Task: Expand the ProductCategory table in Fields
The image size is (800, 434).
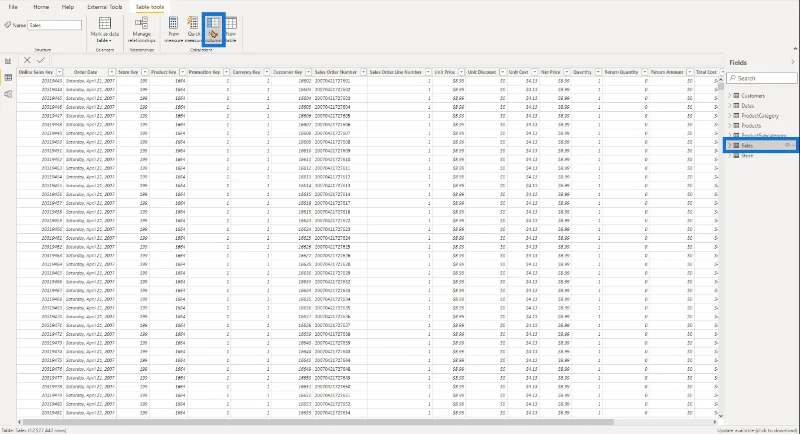Action: 730,116
